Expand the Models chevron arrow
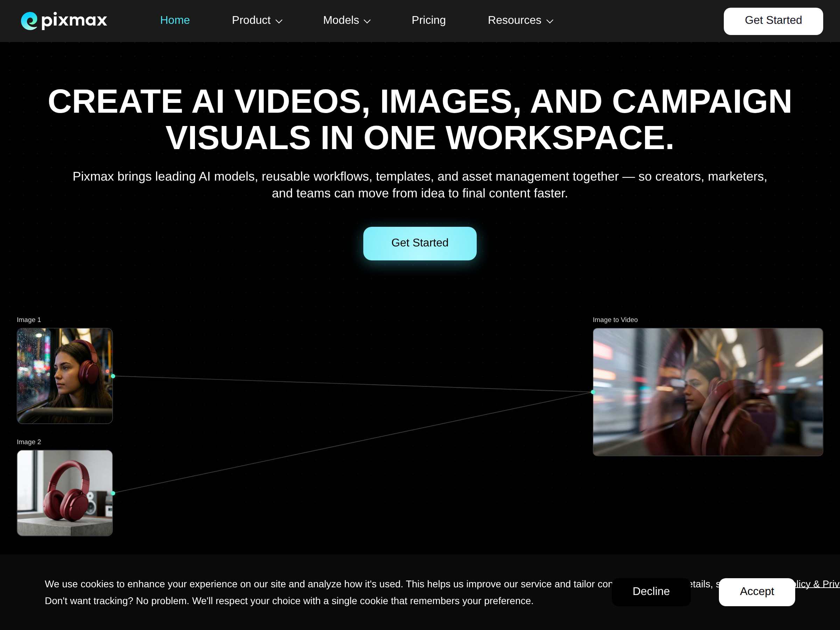Viewport: 840px width, 630px height. [367, 22]
